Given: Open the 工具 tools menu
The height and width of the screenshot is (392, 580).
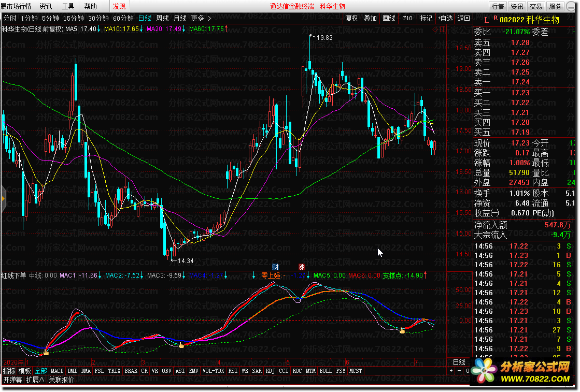Looking at the screenshot, I should point(68,6).
